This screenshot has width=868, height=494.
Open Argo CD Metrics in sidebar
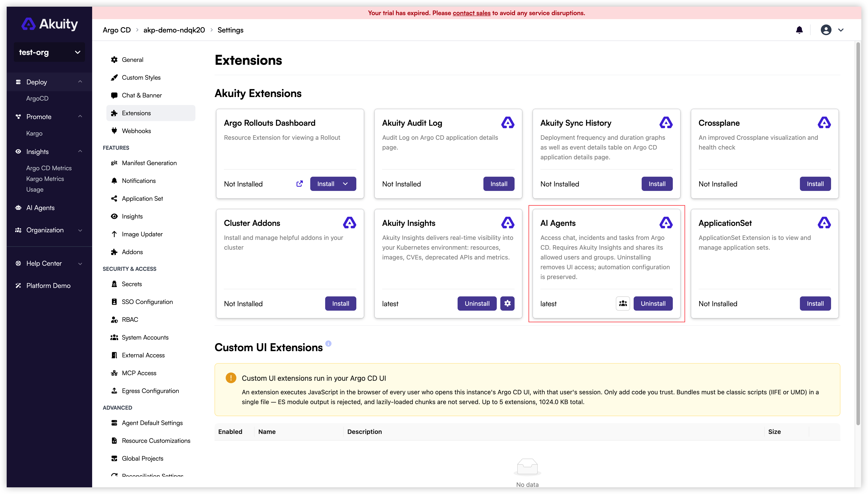pos(49,168)
